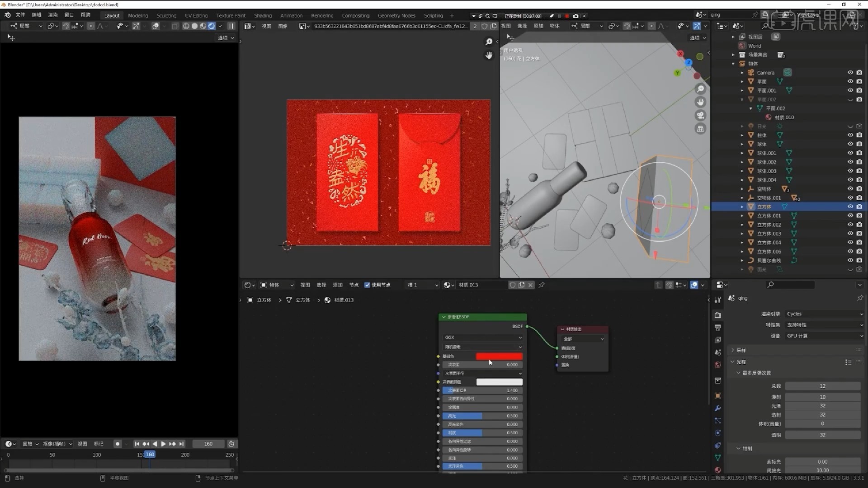
Task: Hide 柱体 object with eye icon
Action: tap(850, 135)
